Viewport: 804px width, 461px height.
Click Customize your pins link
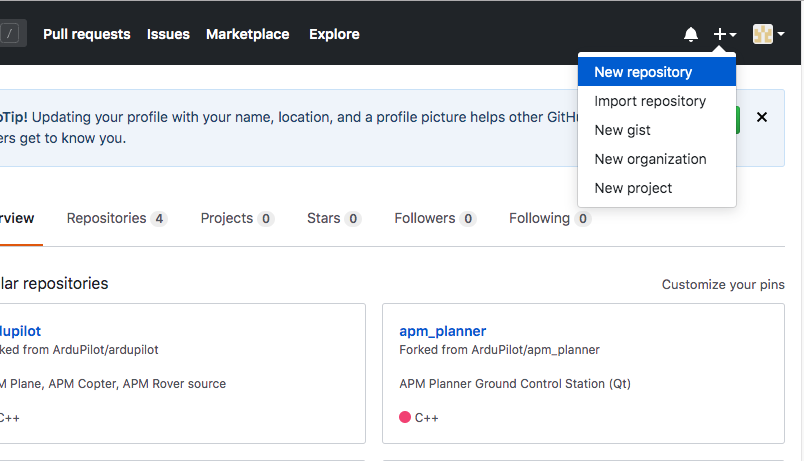coord(723,285)
